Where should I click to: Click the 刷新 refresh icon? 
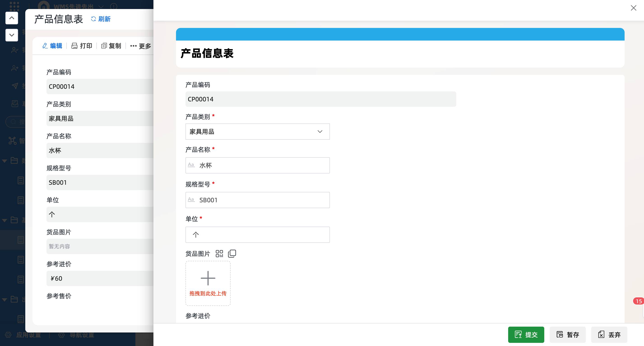point(93,19)
